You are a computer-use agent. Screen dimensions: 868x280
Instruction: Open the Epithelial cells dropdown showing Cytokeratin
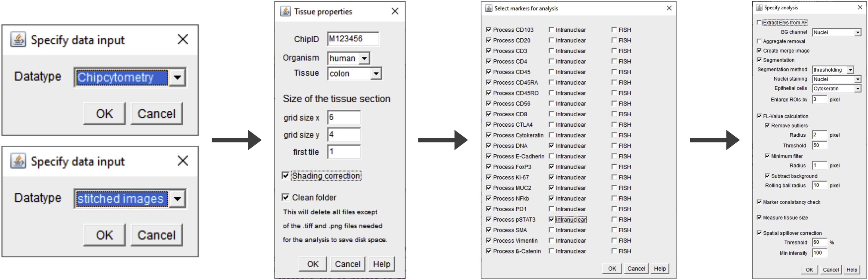(858, 88)
